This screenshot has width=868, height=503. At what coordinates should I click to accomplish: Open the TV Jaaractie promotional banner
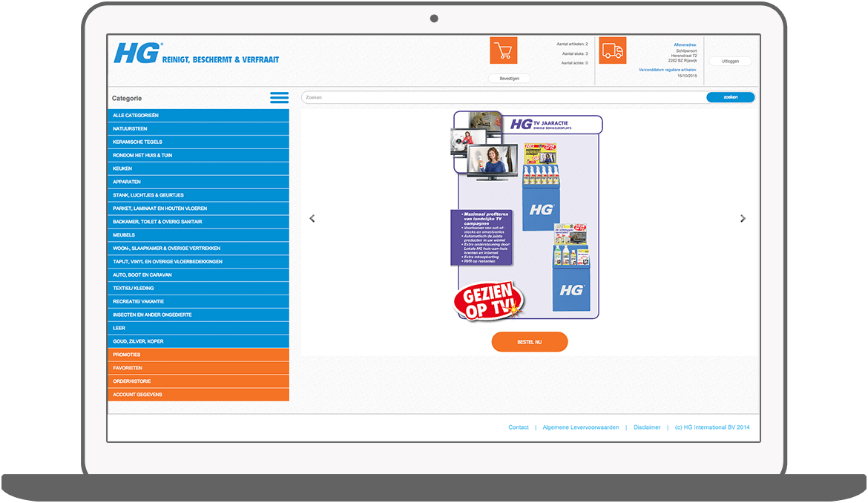pos(526,217)
